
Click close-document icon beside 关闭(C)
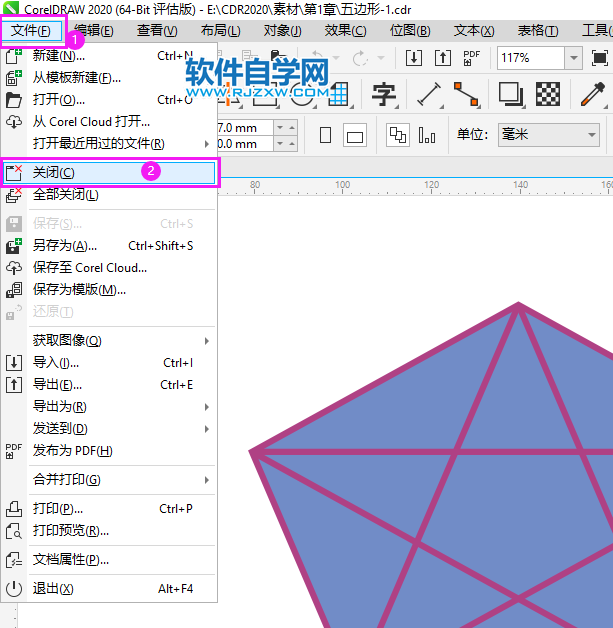click(14, 173)
